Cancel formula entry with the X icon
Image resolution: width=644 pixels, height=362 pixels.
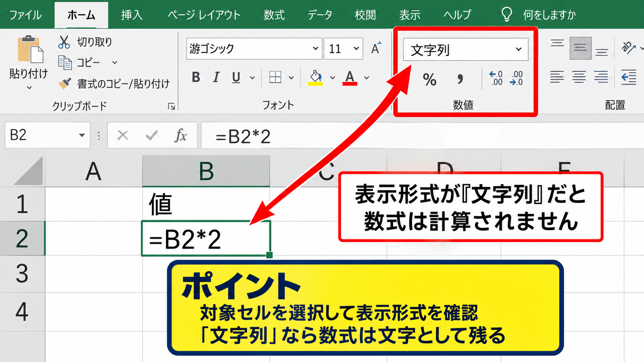[x=123, y=135]
